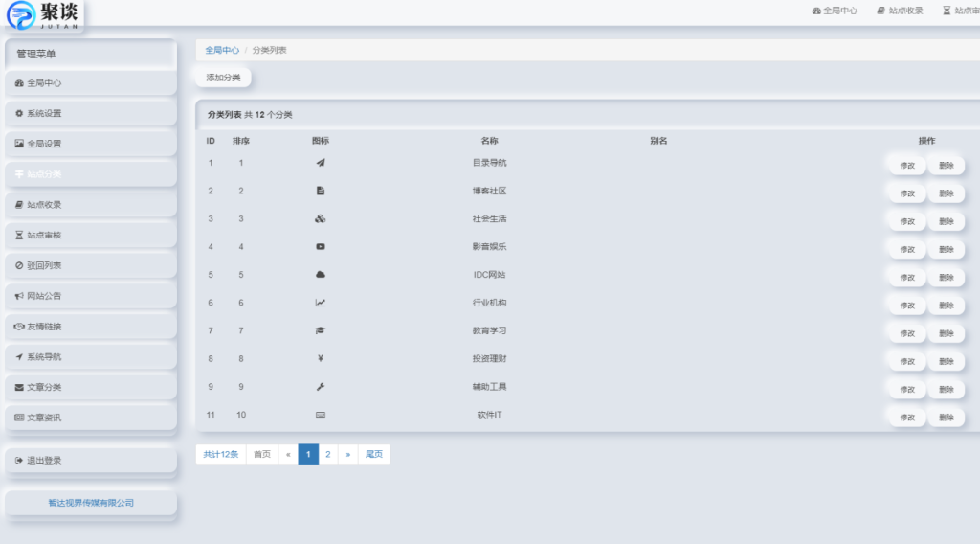Click the paper plane icon for 目录导航
Screen dimensions: 980x544
(321, 163)
